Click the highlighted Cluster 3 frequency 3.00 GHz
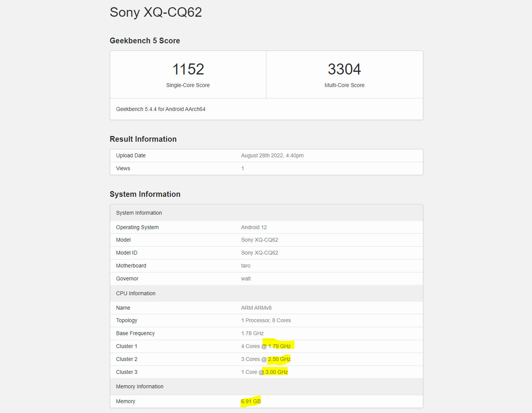 pyautogui.click(x=277, y=372)
